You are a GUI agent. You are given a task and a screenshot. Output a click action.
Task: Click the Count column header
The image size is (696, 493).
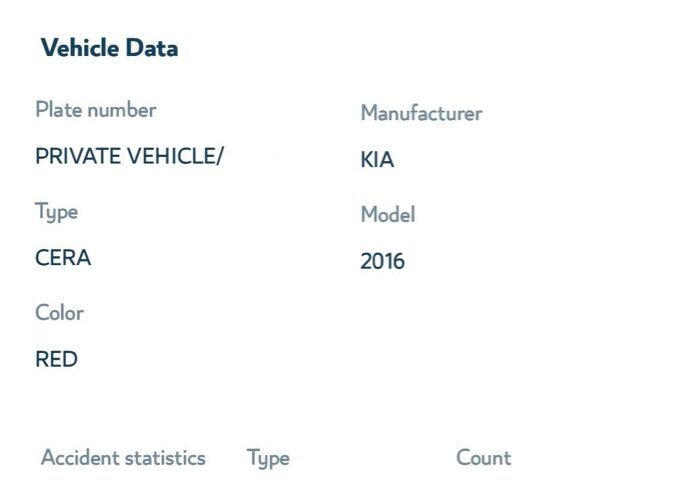tap(483, 458)
